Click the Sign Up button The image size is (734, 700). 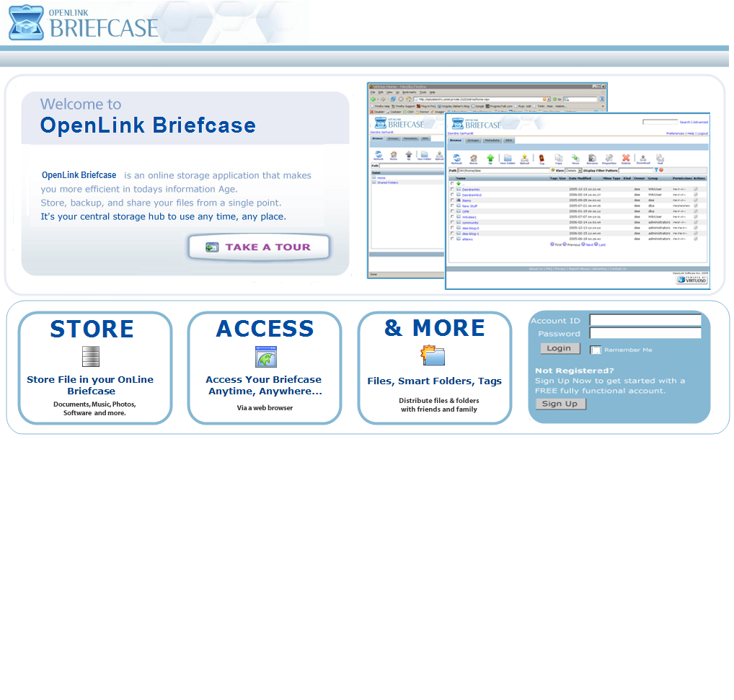(x=560, y=404)
